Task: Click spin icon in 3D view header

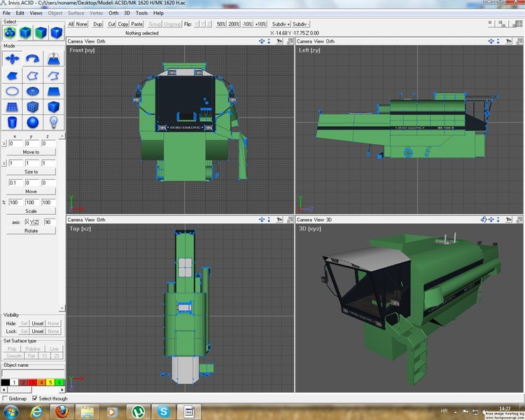Action: 484,220
